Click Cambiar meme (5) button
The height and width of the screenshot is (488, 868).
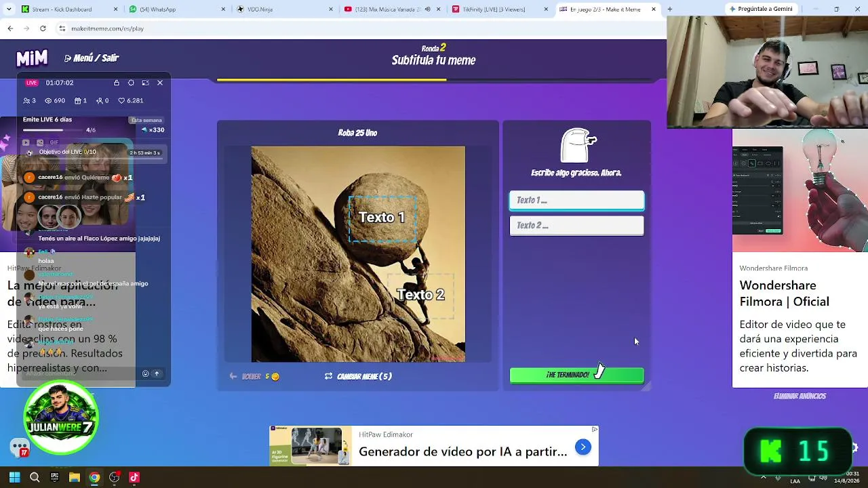pyautogui.click(x=358, y=376)
